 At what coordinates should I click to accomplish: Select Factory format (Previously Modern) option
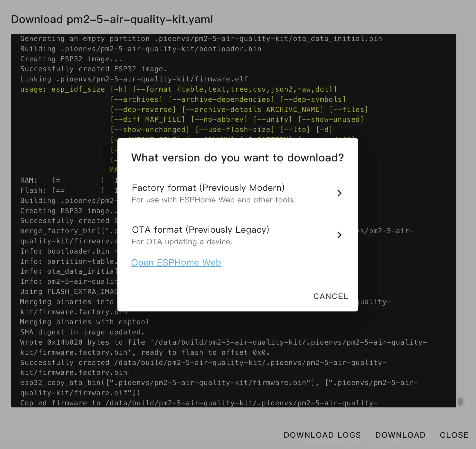pyautogui.click(x=208, y=188)
